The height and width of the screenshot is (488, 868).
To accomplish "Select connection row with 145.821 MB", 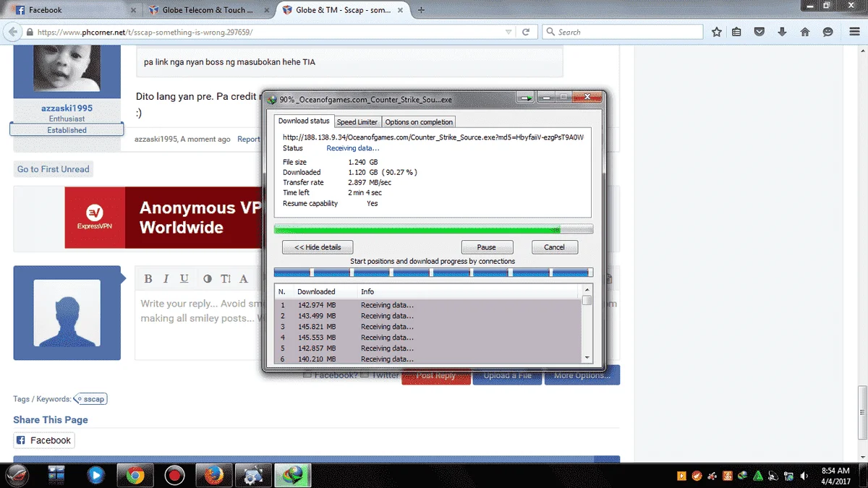I will [x=427, y=327].
